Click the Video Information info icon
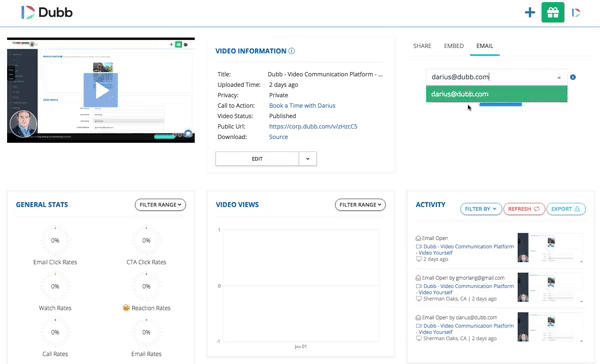 coord(292,51)
